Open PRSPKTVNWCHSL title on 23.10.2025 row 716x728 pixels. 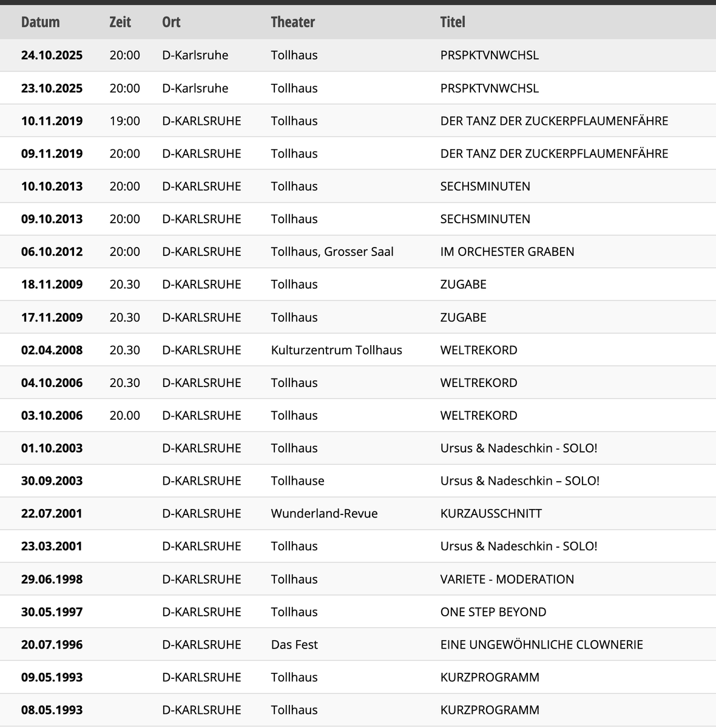click(489, 88)
